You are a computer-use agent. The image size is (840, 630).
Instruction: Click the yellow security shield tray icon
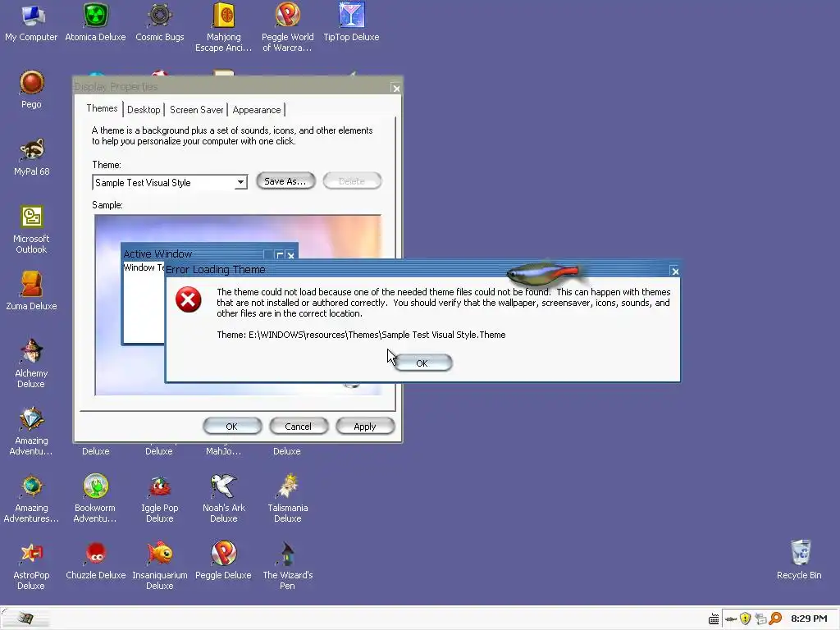[x=745, y=619]
